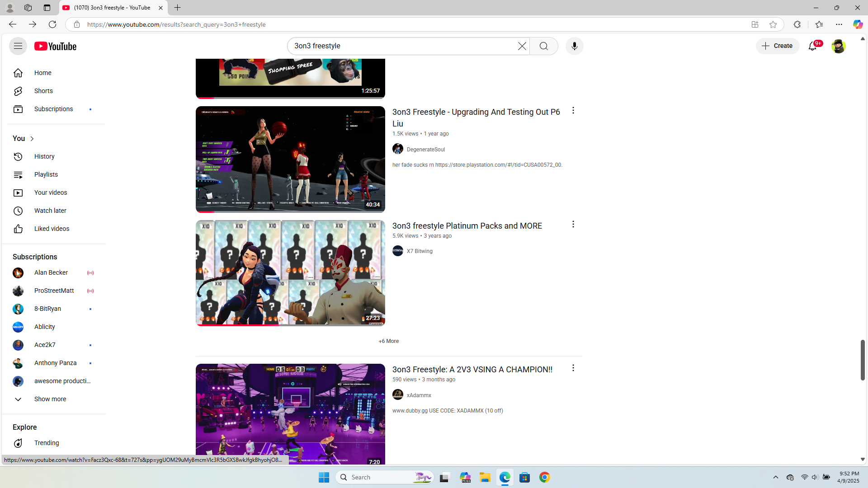Open account avatar menu
The height and width of the screenshot is (488, 868).
838,46
